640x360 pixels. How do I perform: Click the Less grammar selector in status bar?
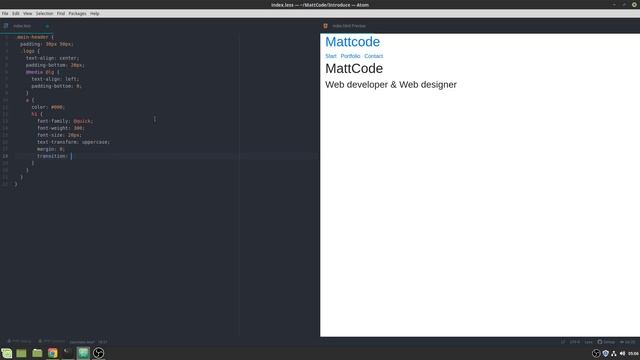588,342
